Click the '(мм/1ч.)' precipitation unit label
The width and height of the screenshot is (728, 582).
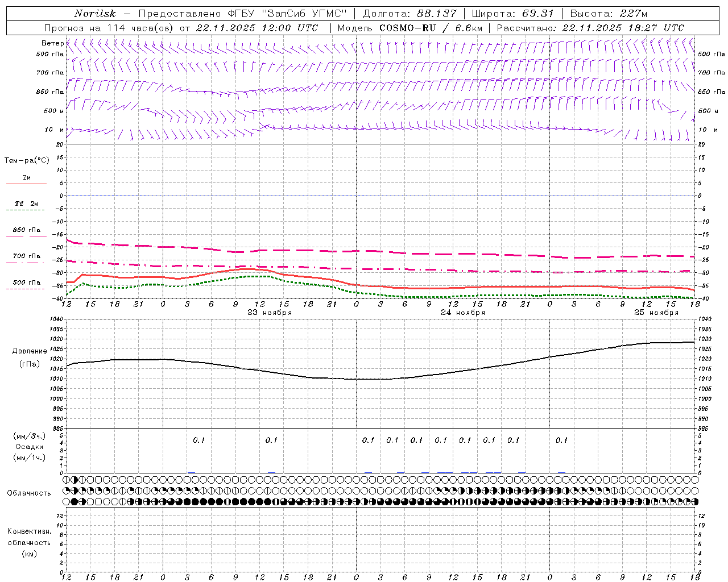click(x=30, y=458)
